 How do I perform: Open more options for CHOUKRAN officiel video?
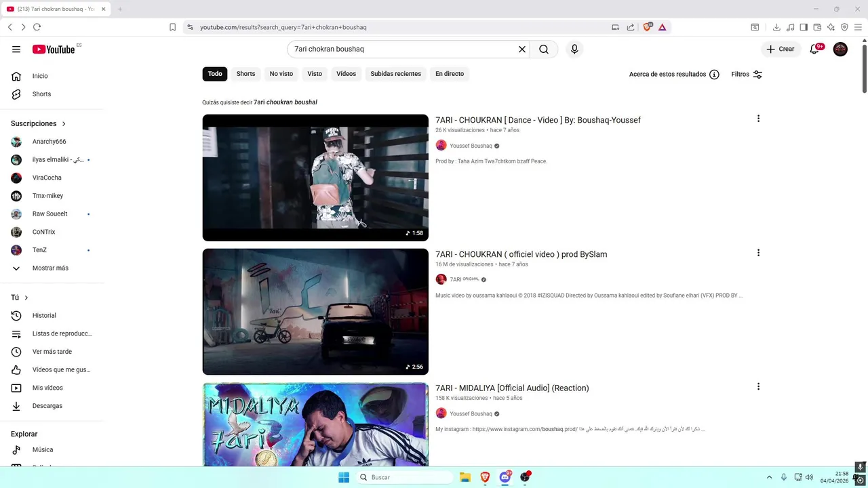[758, 253]
